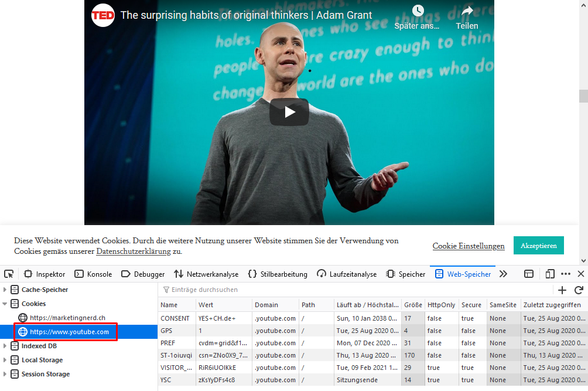
Task: Open the Stilbearbeitung tab
Action: coord(278,274)
